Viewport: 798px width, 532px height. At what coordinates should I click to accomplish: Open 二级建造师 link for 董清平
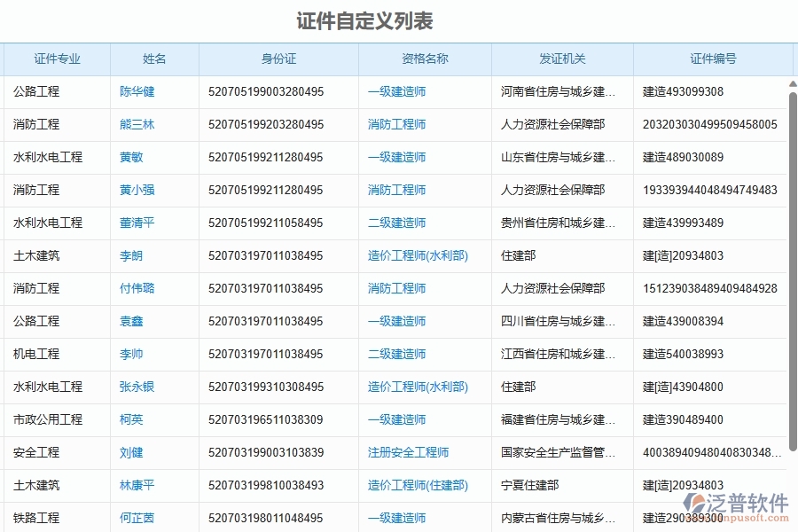395,223
